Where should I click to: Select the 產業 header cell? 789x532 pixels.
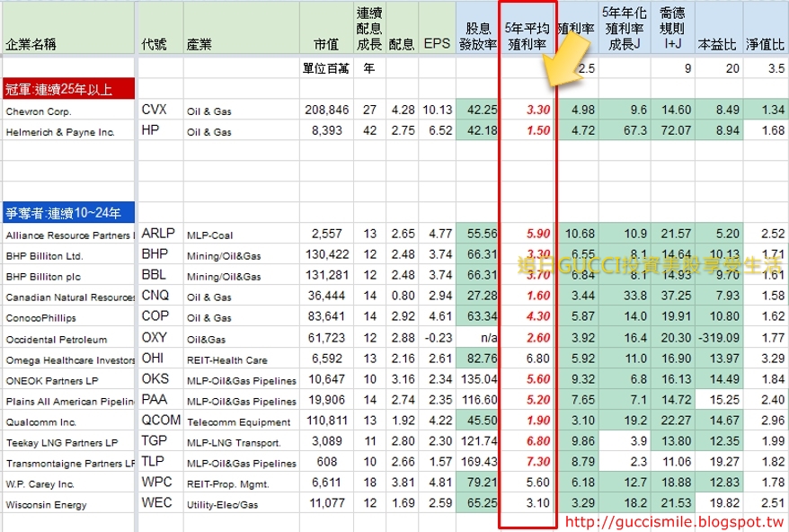click(242, 28)
